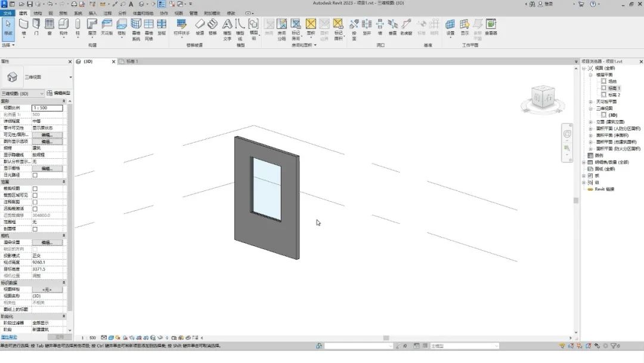Switch to the 结构 ribbon tab
The height and width of the screenshot is (363, 644).
(38, 13)
